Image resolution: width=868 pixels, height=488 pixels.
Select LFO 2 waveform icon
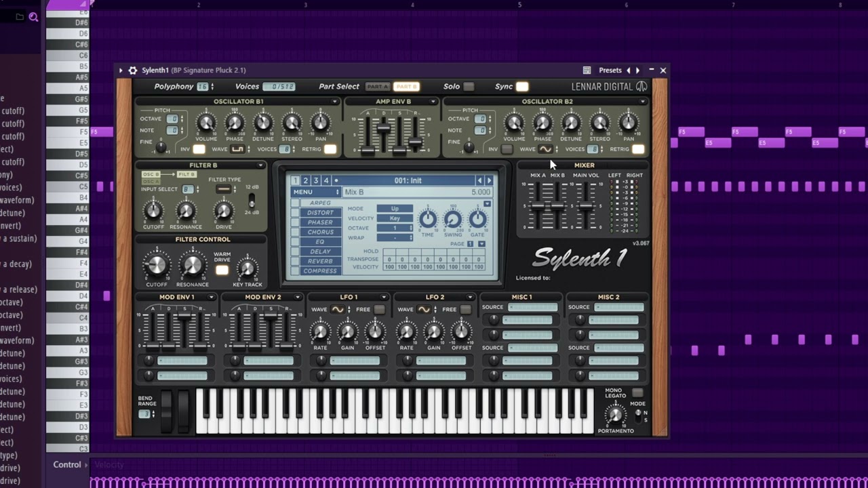coord(424,310)
